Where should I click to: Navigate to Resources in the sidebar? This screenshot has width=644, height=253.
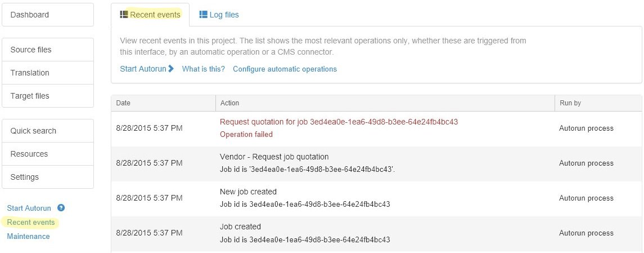click(x=48, y=154)
